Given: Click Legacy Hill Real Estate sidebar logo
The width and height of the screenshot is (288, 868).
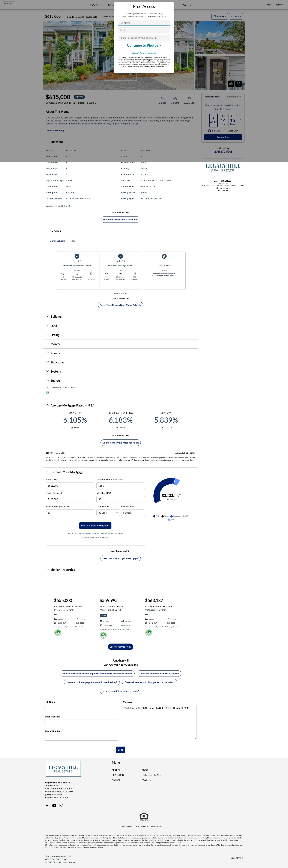Looking at the screenshot, I should point(223,167).
